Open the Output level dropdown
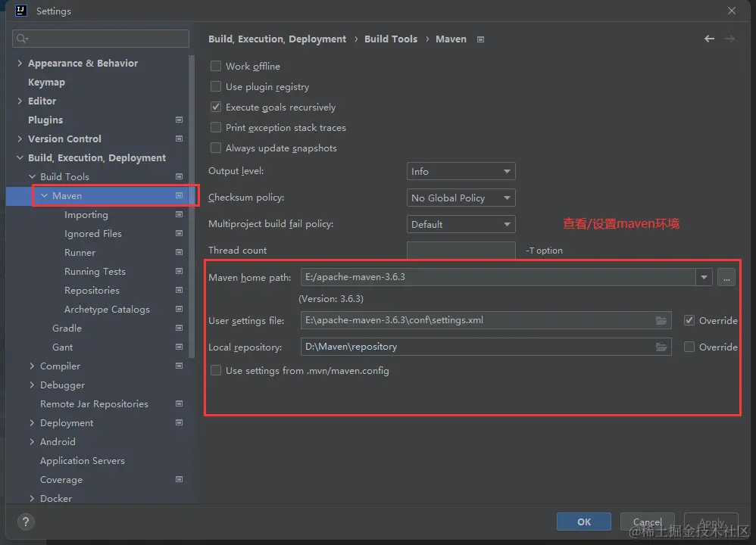Screen dimensions: 756x545 pyautogui.click(x=461, y=172)
